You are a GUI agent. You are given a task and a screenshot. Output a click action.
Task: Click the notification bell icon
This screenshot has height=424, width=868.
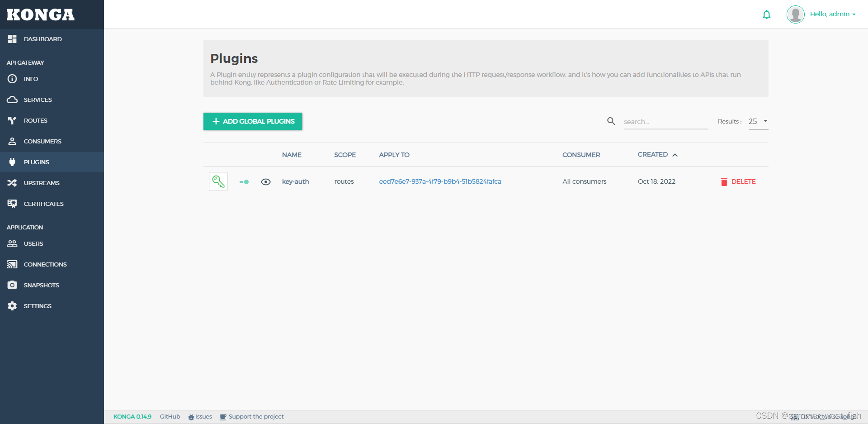766,14
